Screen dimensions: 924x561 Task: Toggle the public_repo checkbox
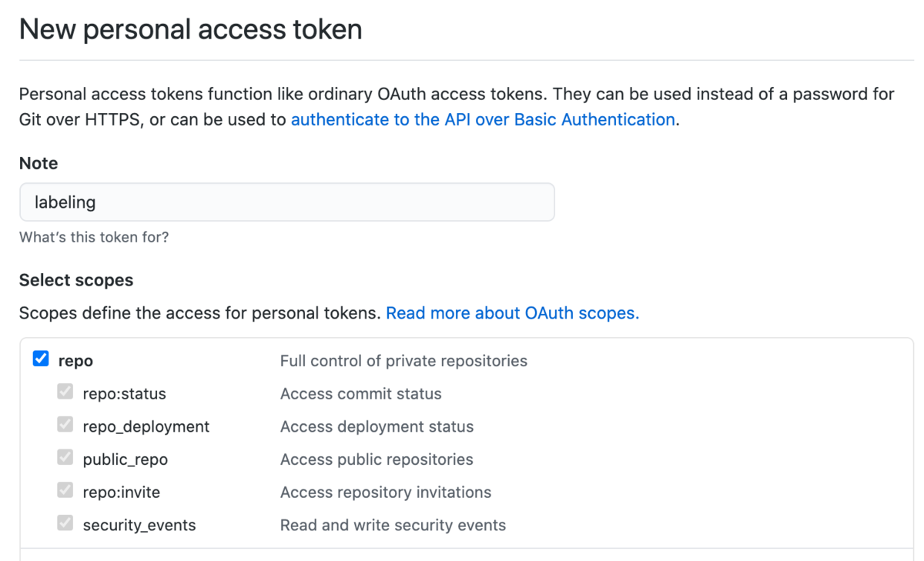point(65,459)
